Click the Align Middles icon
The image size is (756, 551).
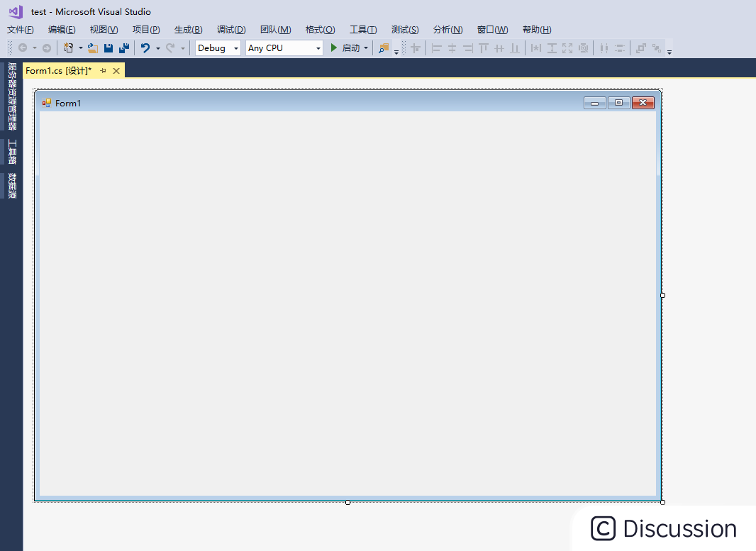click(499, 48)
